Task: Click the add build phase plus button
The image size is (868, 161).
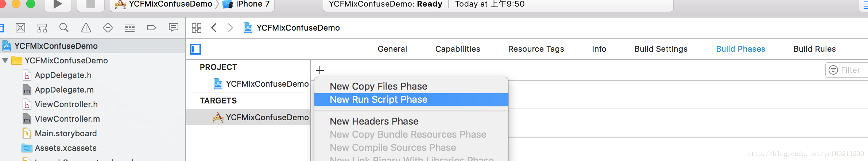Action: coord(320,70)
